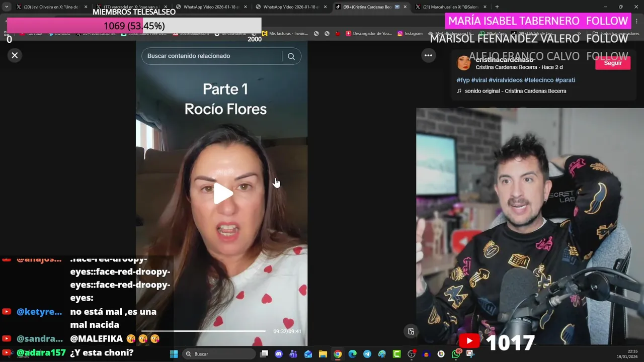Screen dimensions: 644x362
Task: Open the Instagram bookmark
Action: tap(410, 34)
